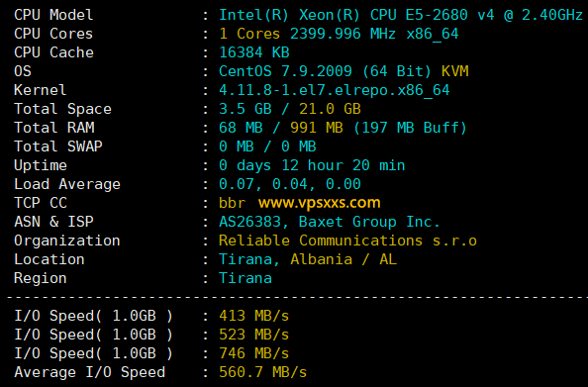Click the www.vpsxxs.com watermark link
The image size is (588, 387).
pyautogui.click(x=319, y=203)
